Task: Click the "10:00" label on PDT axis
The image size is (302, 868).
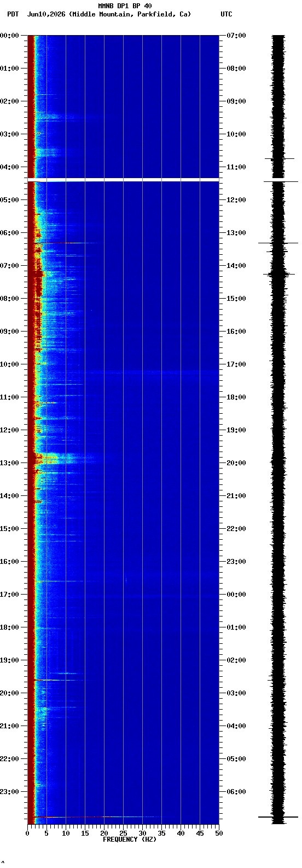Action: 9,364
